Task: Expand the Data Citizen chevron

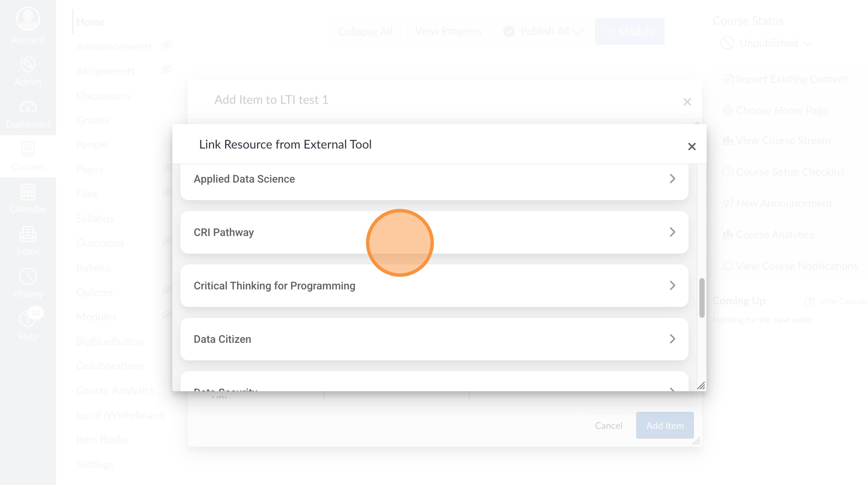Action: coord(672,339)
